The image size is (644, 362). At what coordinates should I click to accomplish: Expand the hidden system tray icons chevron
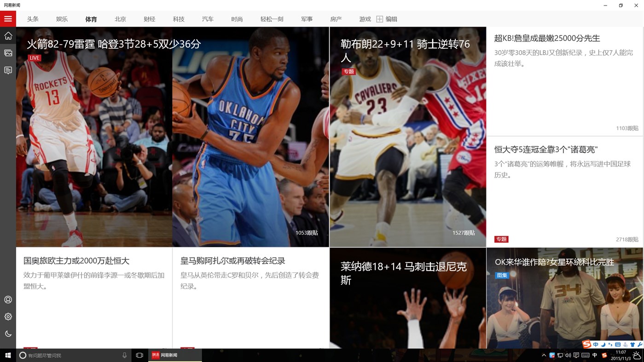tap(544, 355)
